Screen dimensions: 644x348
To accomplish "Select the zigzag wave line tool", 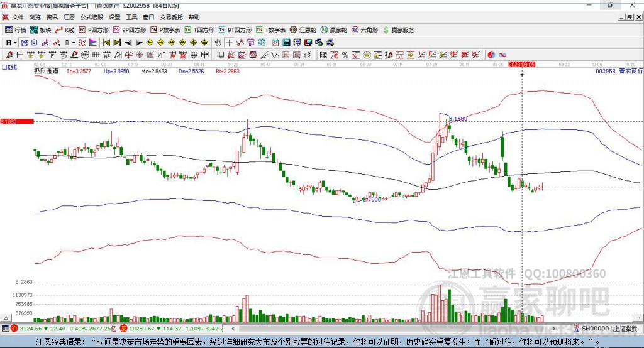I will pos(274,55).
